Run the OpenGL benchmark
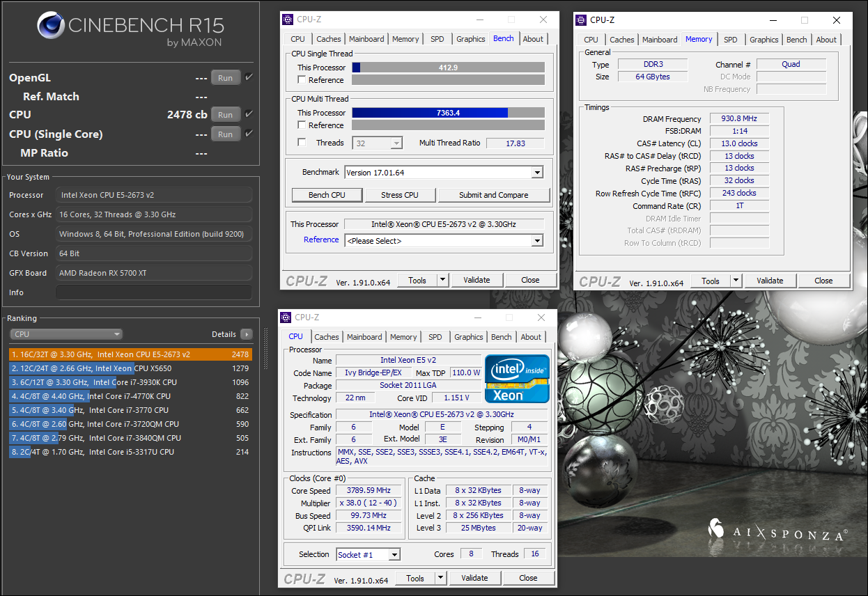This screenshot has height=596, width=868. pyautogui.click(x=226, y=78)
